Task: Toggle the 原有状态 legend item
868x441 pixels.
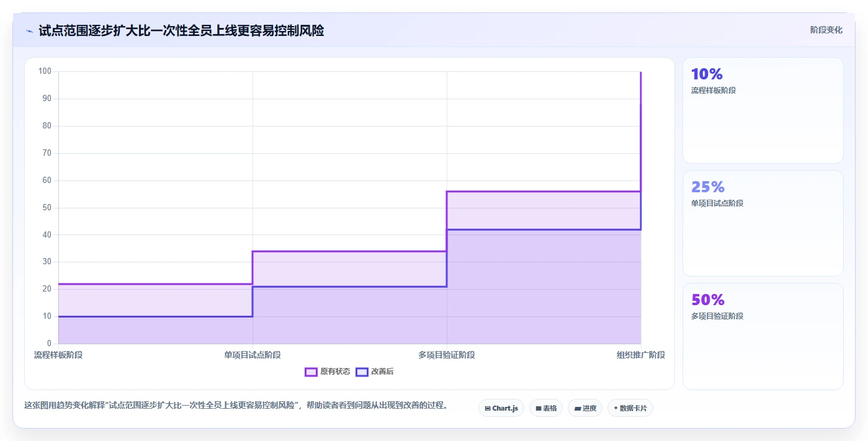Action: coord(328,372)
